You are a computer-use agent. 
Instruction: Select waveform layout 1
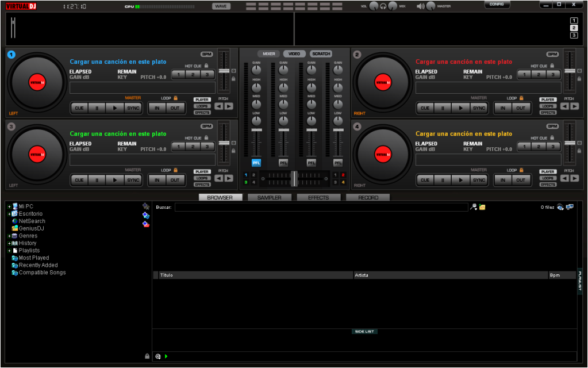point(574,21)
